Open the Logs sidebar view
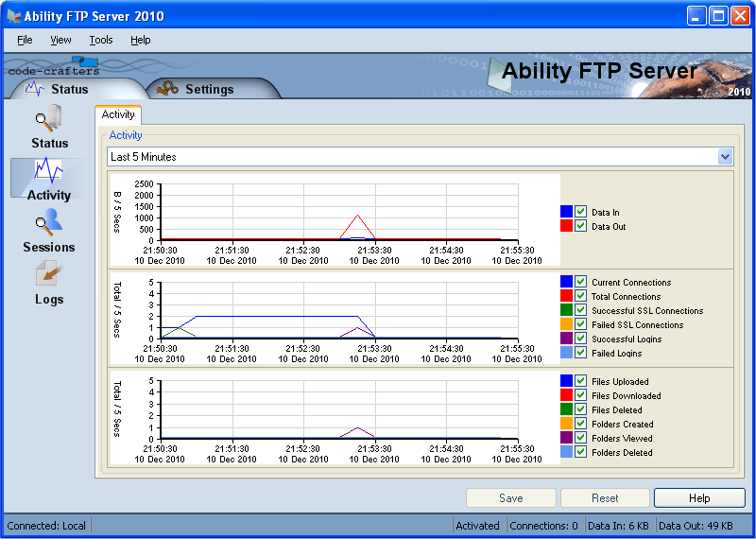Screen dimensions: 756x539 pyautogui.click(x=49, y=284)
